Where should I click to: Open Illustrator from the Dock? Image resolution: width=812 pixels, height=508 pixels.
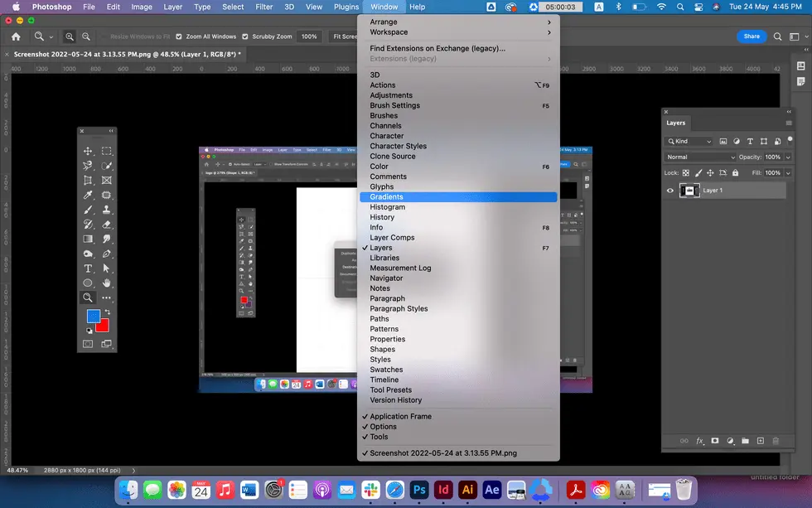tap(467, 489)
